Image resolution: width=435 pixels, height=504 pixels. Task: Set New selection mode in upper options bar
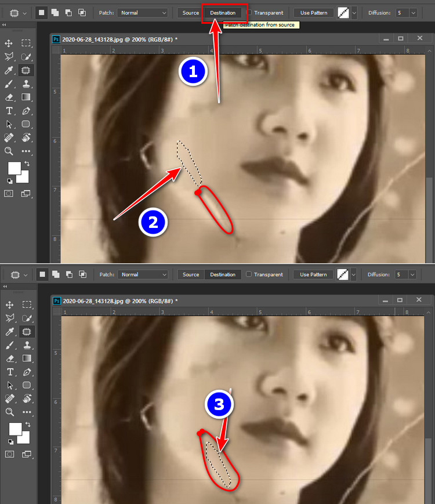[x=42, y=13]
